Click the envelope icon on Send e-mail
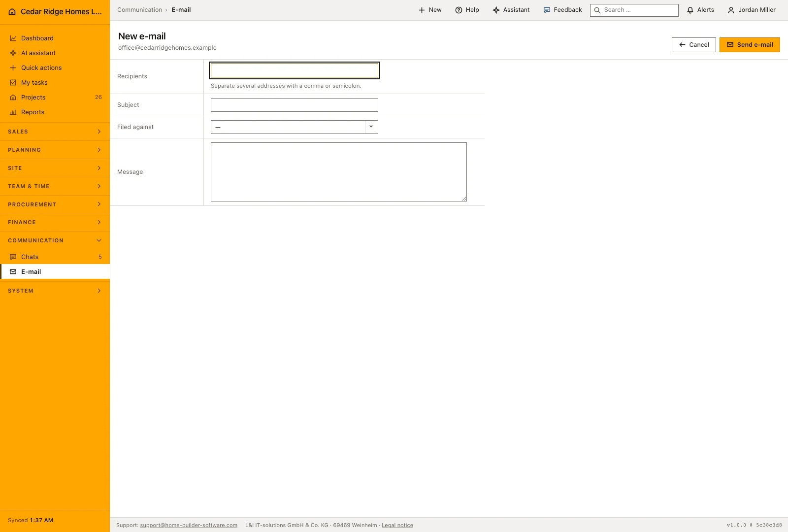This screenshot has width=788, height=532. (730, 45)
